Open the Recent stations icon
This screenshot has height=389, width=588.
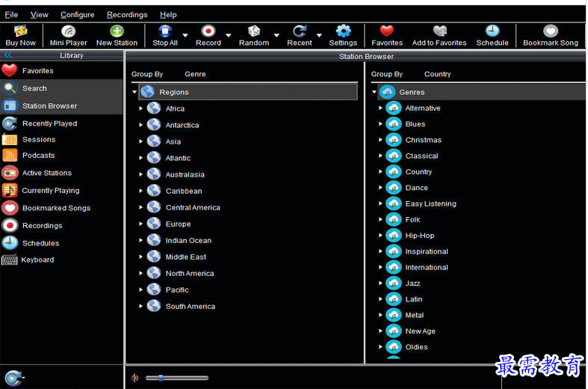pyautogui.click(x=300, y=36)
